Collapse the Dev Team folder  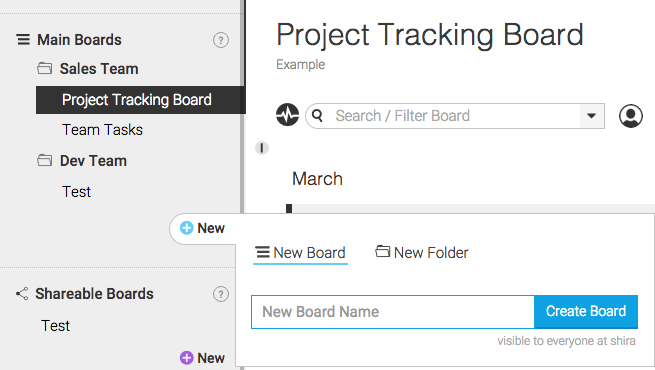tap(45, 160)
